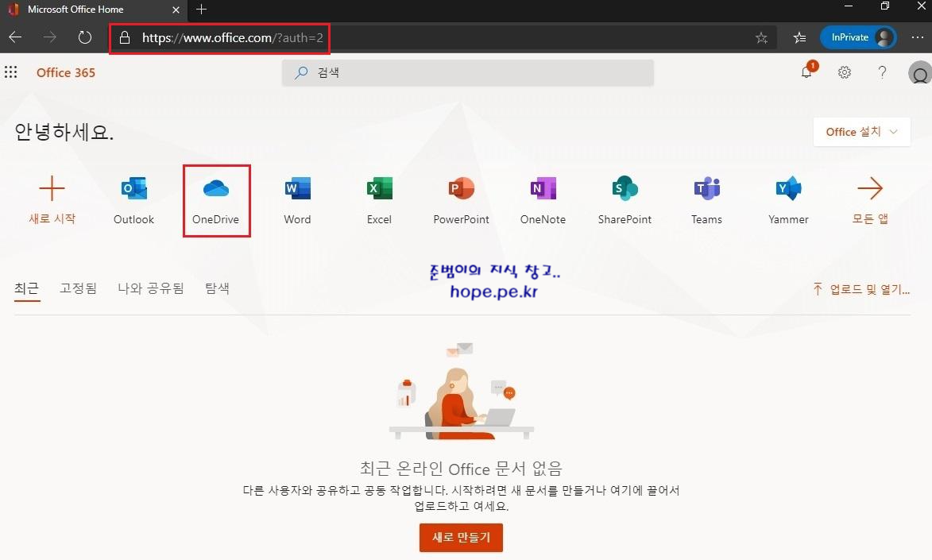
Task: Switch to the 탐색 tab
Action: point(217,288)
